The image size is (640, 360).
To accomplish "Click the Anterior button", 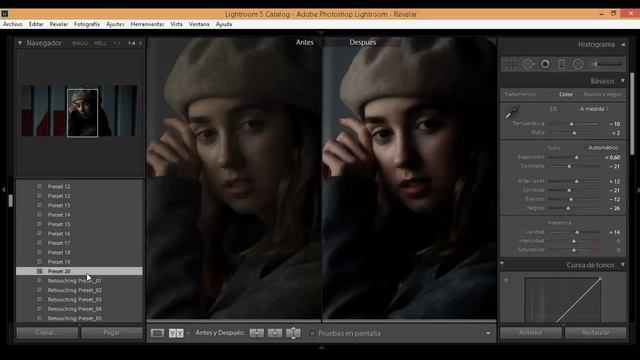I will pyautogui.click(x=531, y=333).
